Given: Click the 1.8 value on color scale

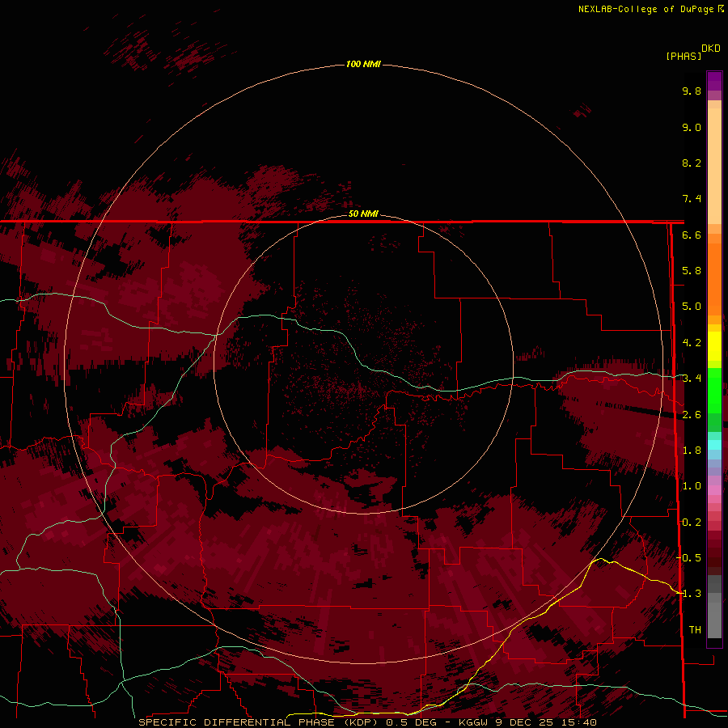Looking at the screenshot, I should coord(692,451).
